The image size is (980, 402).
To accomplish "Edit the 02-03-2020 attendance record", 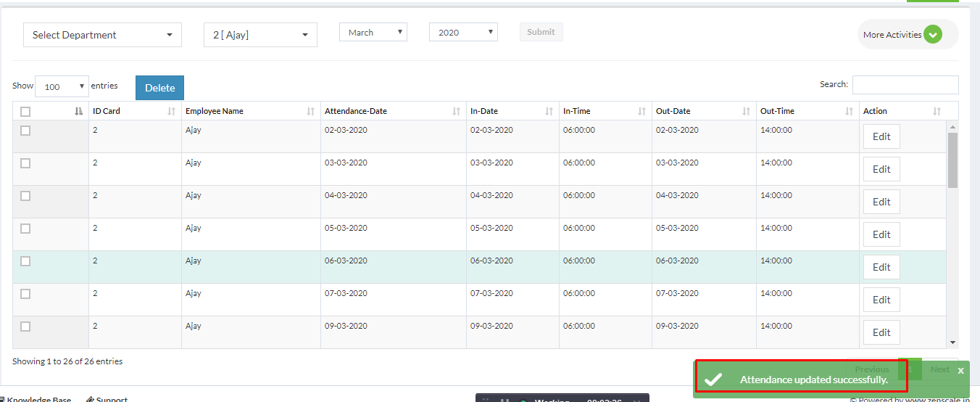I will (x=881, y=136).
